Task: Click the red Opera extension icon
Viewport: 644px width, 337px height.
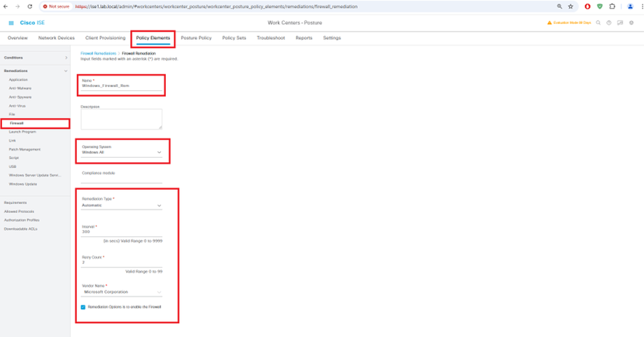Action: (588, 6)
